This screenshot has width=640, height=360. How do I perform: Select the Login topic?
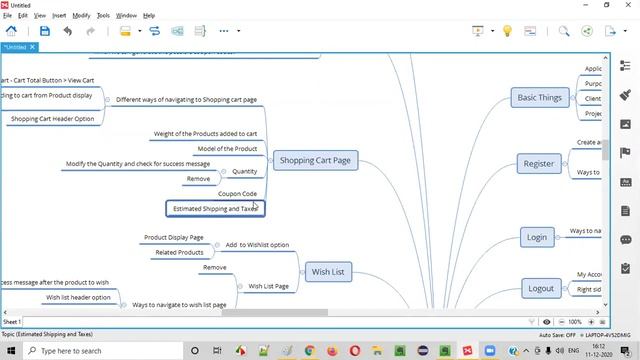[x=537, y=237]
